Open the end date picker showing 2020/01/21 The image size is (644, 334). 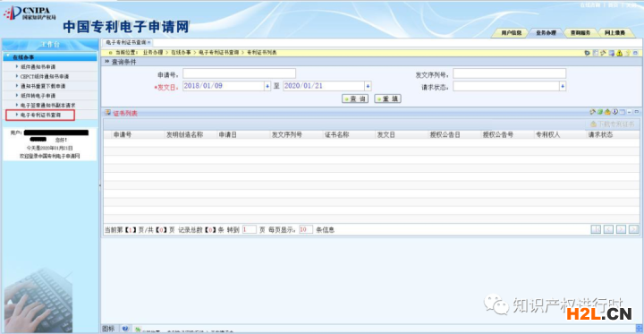pos(368,86)
